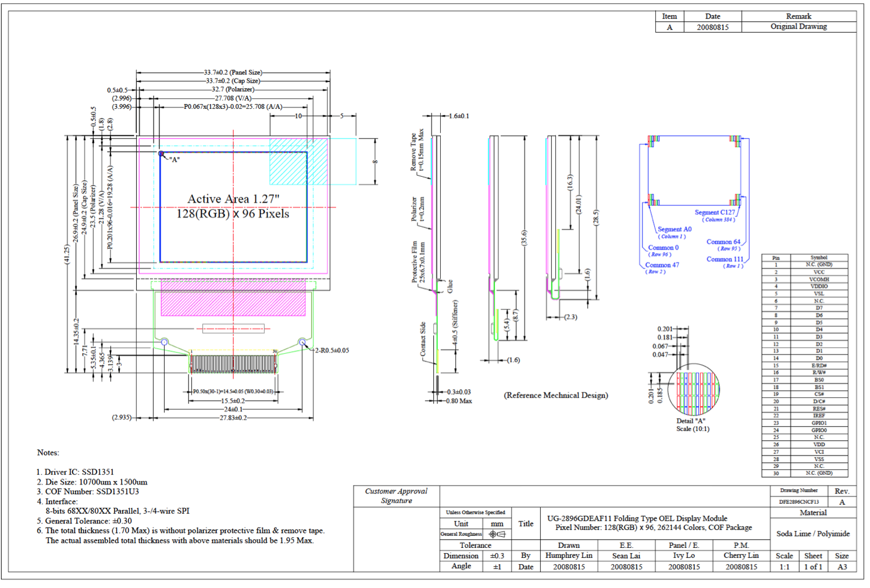
Task: Click the 'IREF' pin symbol
Action: pyautogui.click(x=819, y=416)
